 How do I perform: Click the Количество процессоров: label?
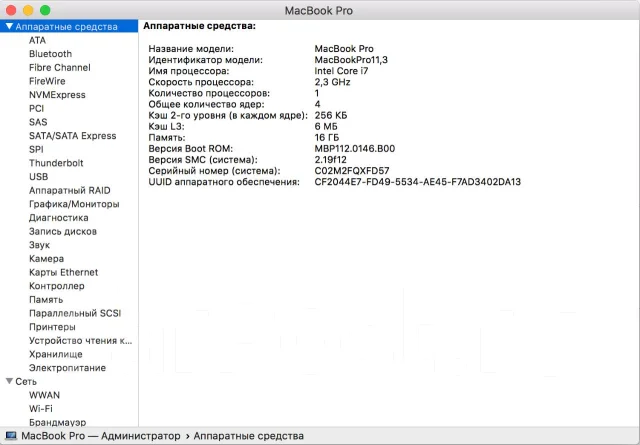click(x=209, y=93)
